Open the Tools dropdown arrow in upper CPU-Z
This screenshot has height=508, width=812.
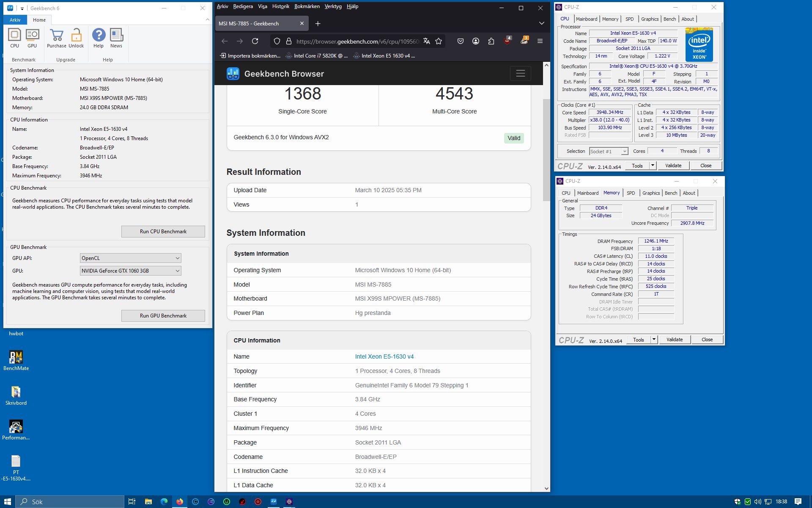point(653,166)
